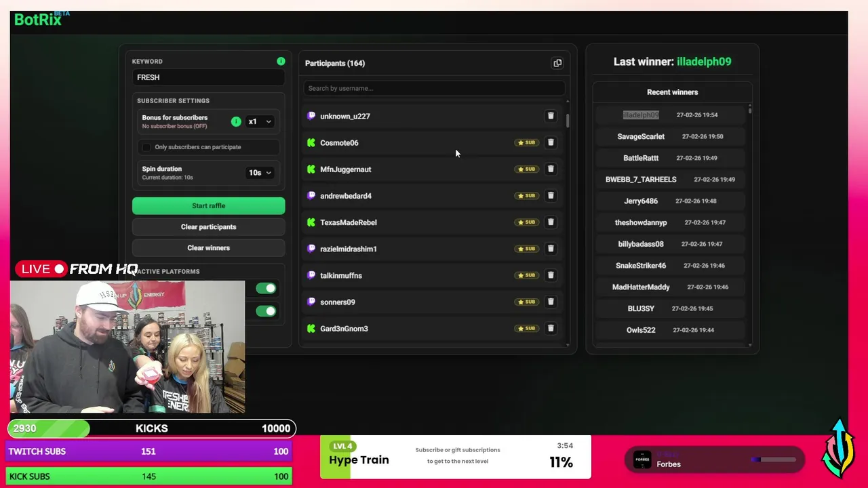
Task: Click the Forbes album art icon
Action: point(642,460)
